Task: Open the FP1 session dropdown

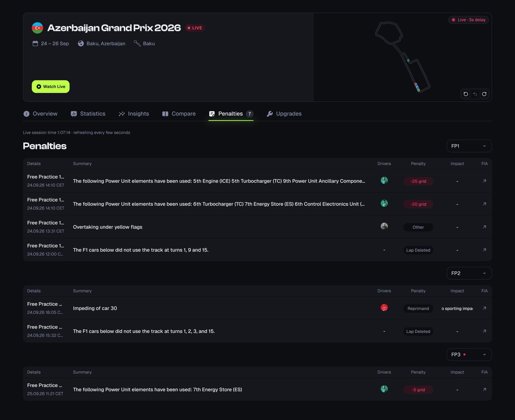Action: [x=469, y=146]
